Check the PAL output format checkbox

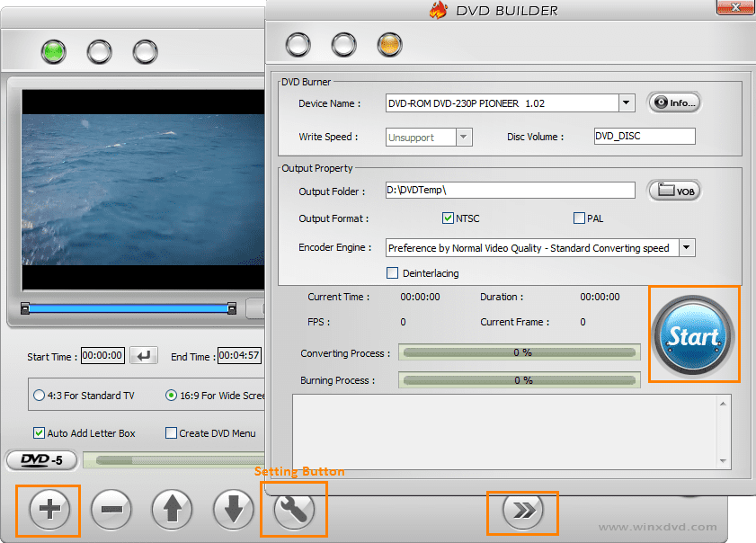click(579, 218)
